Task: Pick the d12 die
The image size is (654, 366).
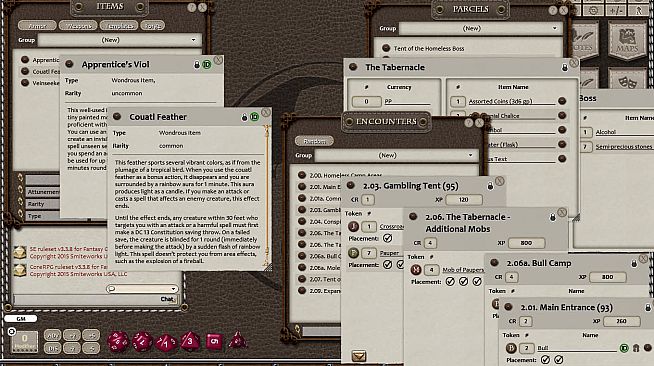Action: 142,341
